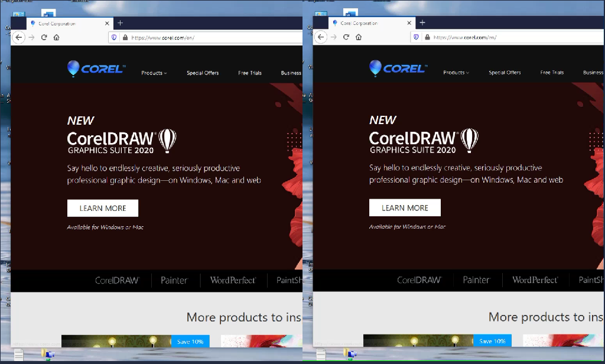Open the Painter brand link in left window
Viewport: 605px width, 364px height.
(174, 280)
